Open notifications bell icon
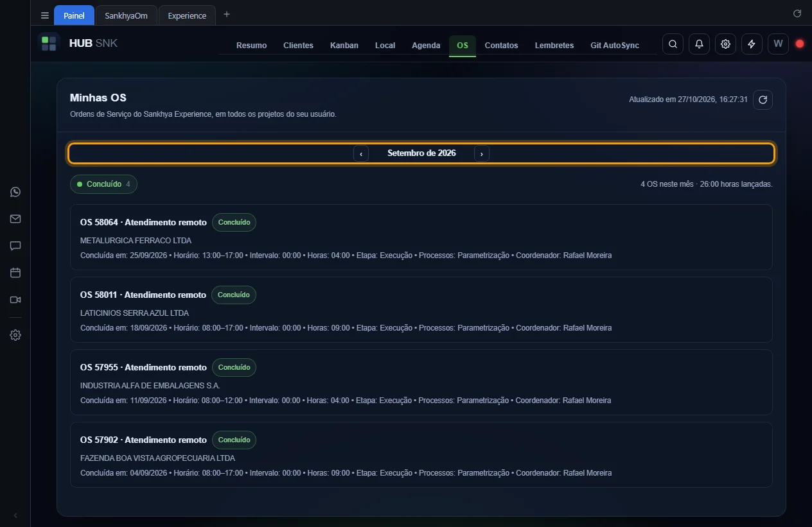812x527 pixels. [x=699, y=44]
